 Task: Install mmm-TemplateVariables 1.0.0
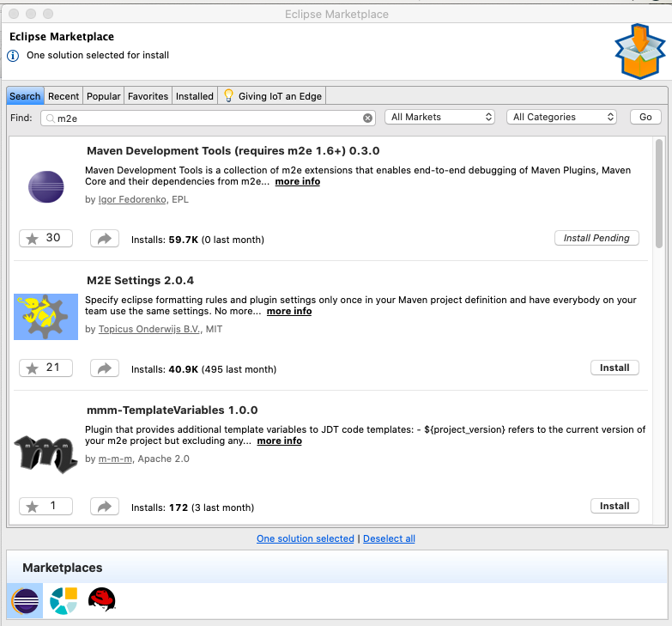point(614,506)
